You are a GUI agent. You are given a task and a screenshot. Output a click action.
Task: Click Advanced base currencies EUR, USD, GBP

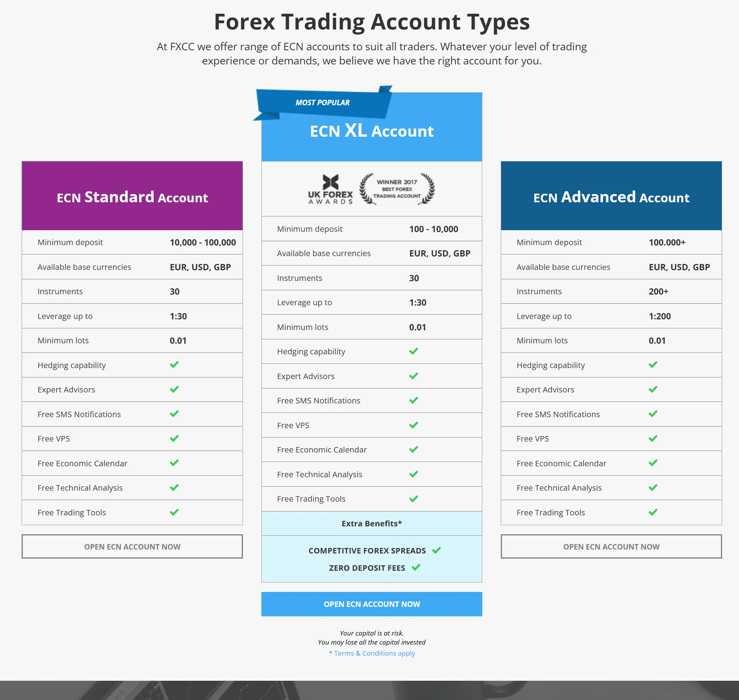(x=679, y=267)
